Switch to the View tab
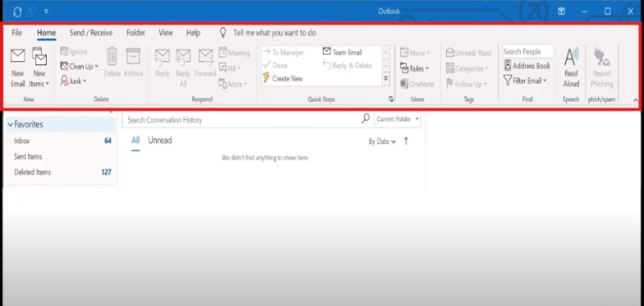This screenshot has width=644, height=306. pyautogui.click(x=165, y=33)
